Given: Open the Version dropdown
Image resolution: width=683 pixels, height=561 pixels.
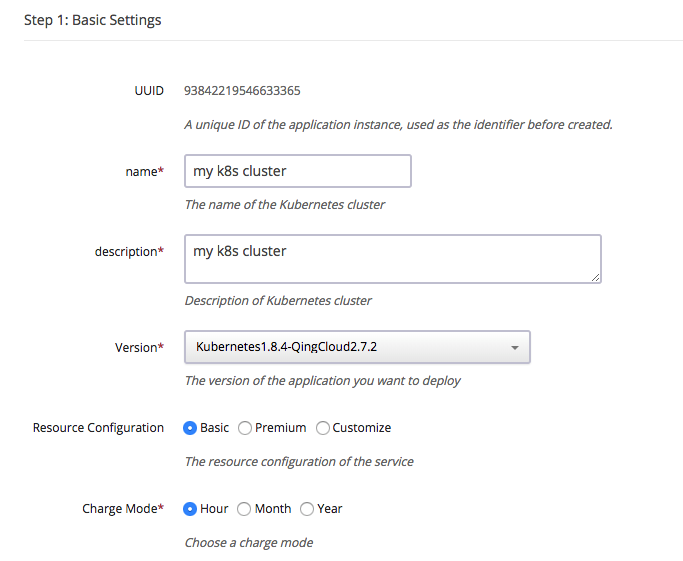Looking at the screenshot, I should tap(357, 347).
